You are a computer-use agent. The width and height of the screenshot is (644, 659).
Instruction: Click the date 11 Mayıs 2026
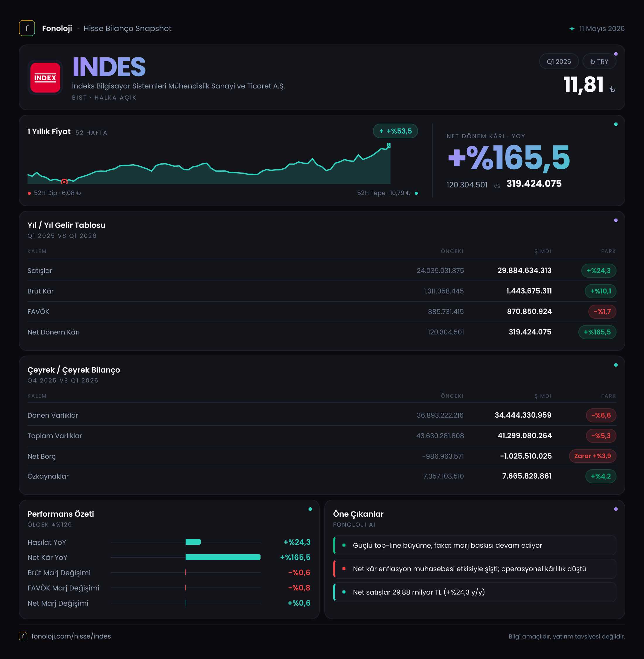point(602,28)
